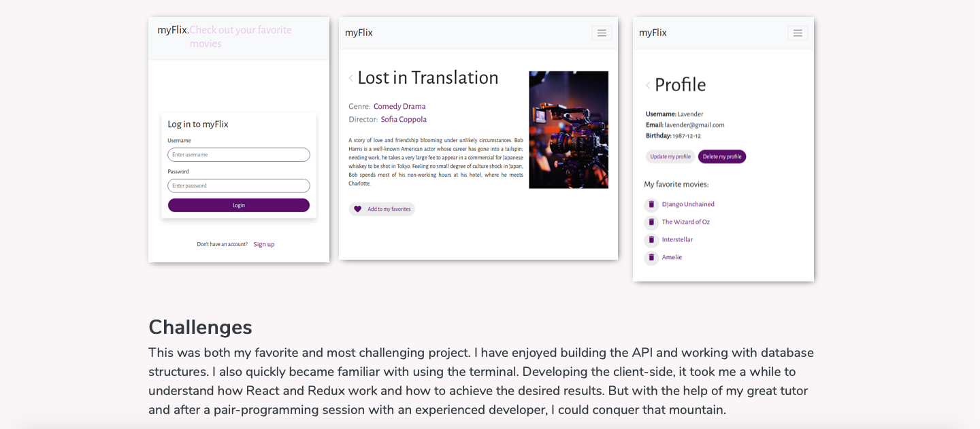980x429 pixels.
Task: Click trash icon next to Django Unchained
Action: (651, 205)
